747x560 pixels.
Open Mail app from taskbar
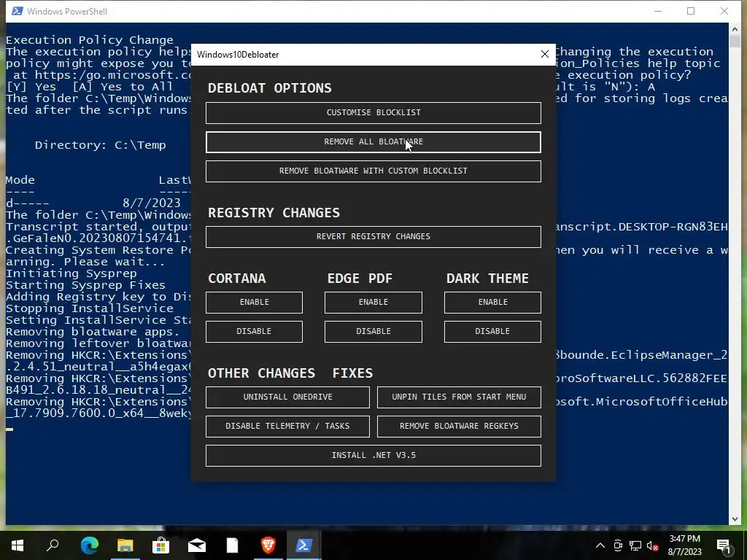coord(197,545)
